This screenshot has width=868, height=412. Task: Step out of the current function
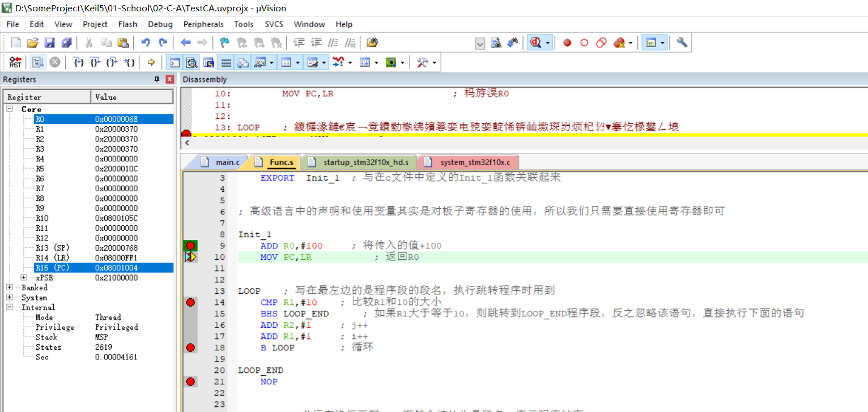click(x=113, y=62)
